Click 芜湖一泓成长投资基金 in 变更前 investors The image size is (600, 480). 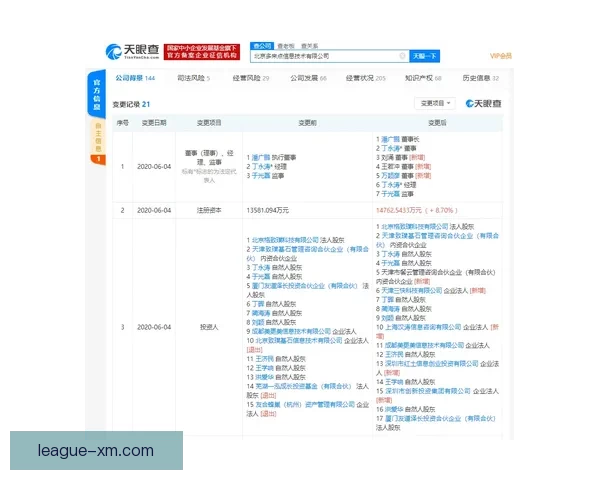[x=303, y=386]
